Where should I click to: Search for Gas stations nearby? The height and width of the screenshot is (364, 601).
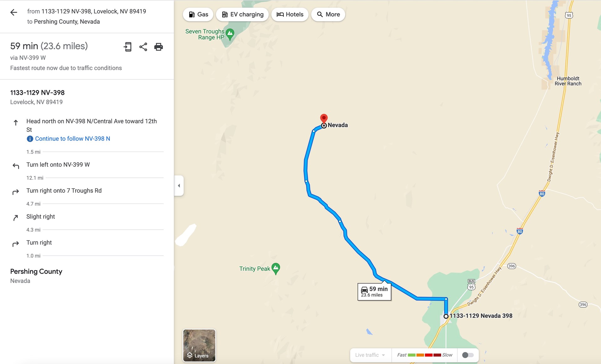(x=198, y=14)
